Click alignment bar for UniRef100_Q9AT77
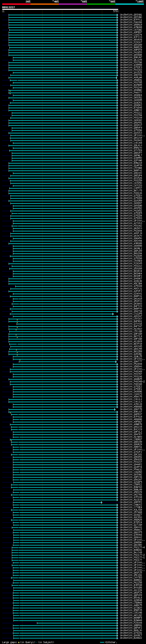146x644 pixels. point(68,361)
